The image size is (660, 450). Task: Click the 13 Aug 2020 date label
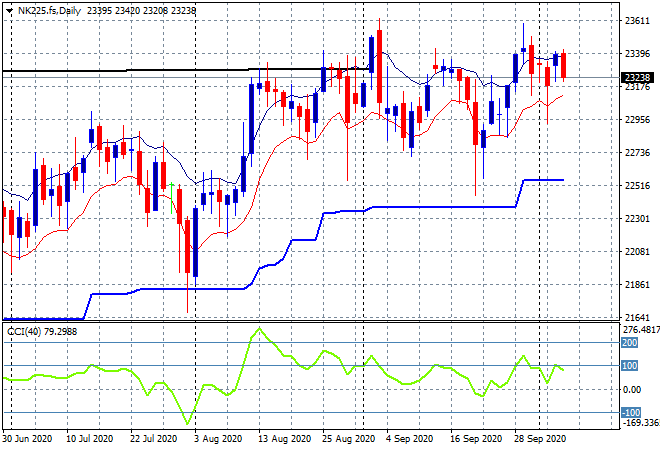285,439
